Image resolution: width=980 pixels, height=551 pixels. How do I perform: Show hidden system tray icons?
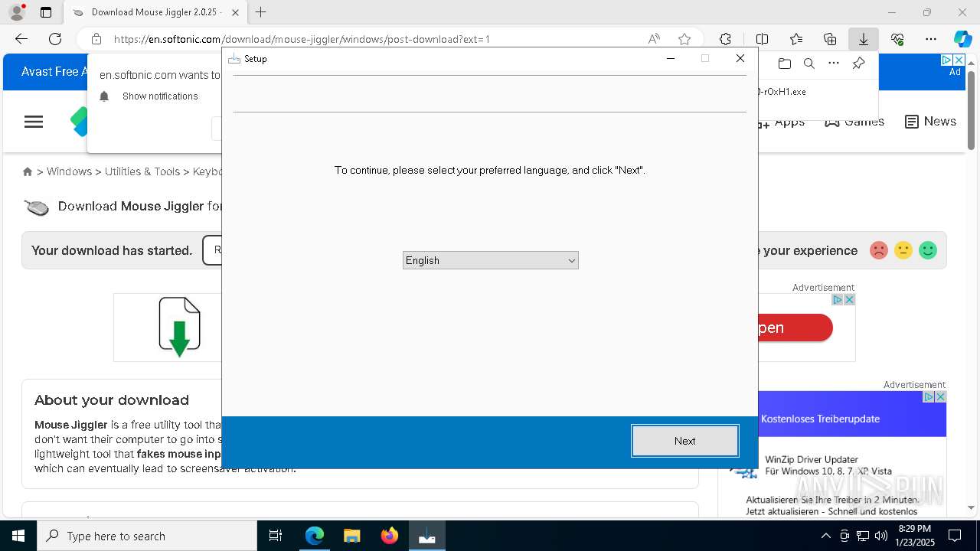825,536
